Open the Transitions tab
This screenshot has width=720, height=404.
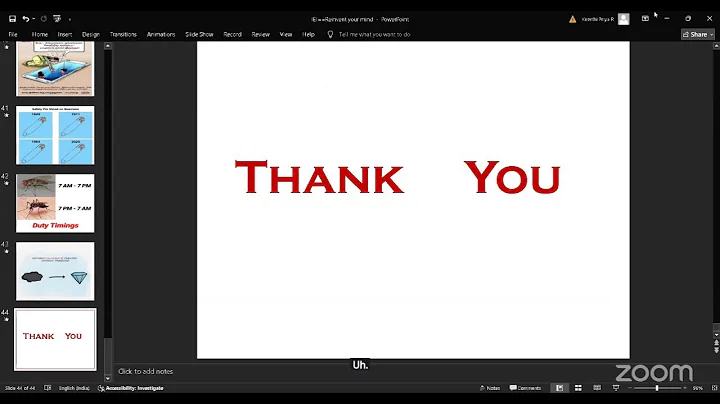pos(123,34)
